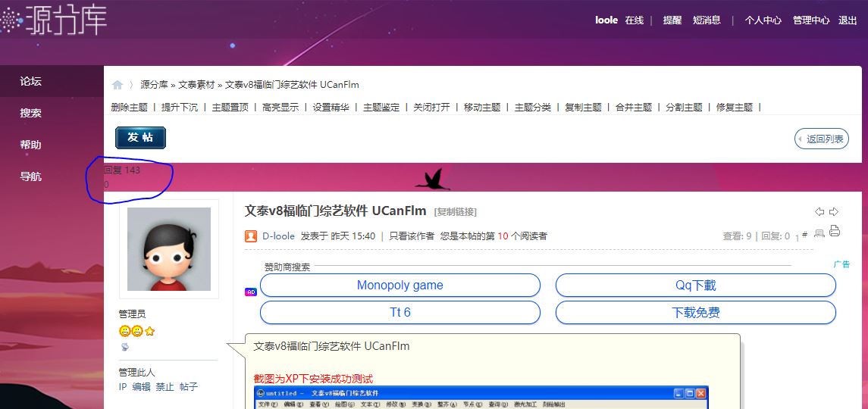
Task: Open the Monopoly game sponsored link
Action: pos(400,286)
